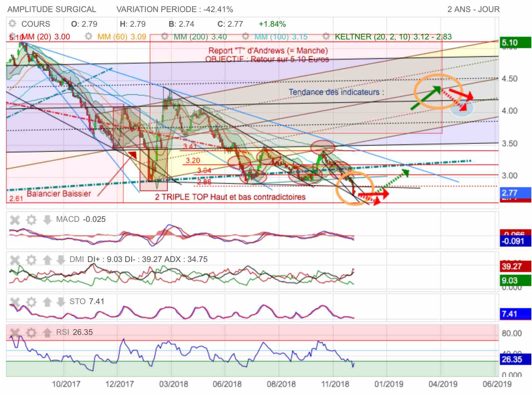The width and height of the screenshot is (532, 395).
Task: Click the green 5.10 price tag
Action: pos(515,43)
